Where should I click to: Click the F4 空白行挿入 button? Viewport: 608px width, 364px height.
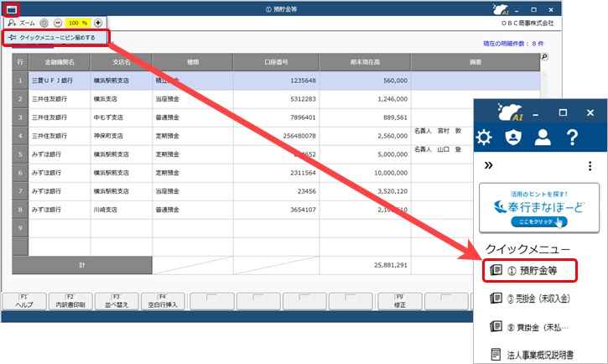[x=163, y=301]
